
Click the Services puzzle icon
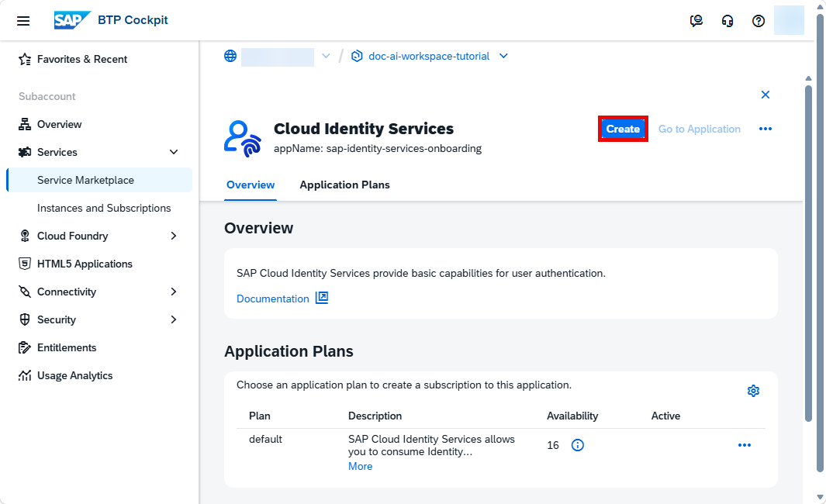[x=25, y=152]
